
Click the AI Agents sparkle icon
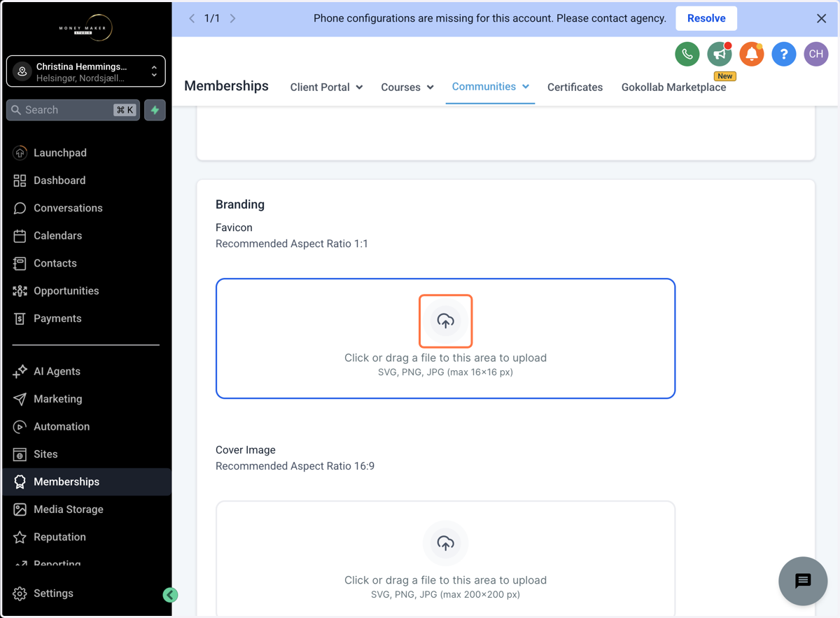tap(20, 372)
